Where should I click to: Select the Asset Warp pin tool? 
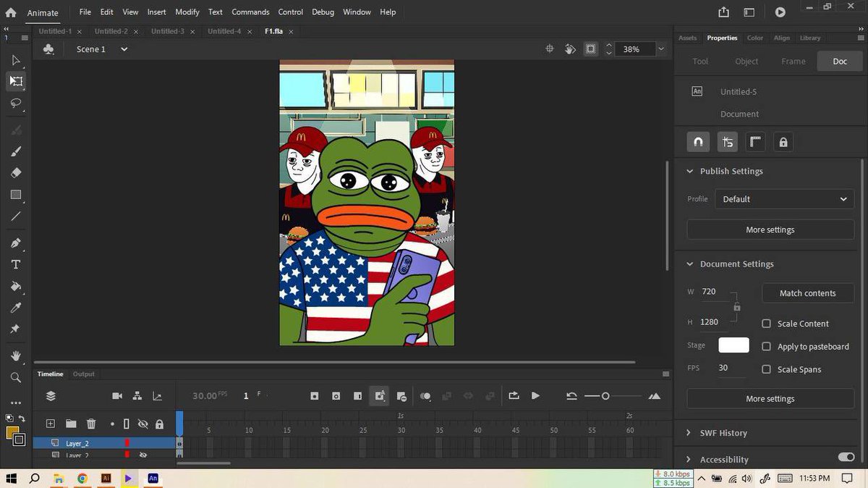(16, 329)
